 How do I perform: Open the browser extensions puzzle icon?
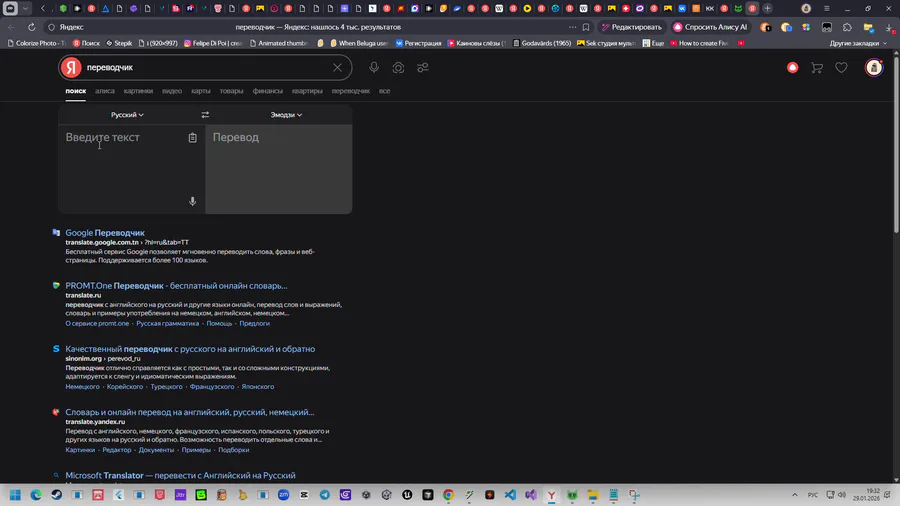pos(847,27)
